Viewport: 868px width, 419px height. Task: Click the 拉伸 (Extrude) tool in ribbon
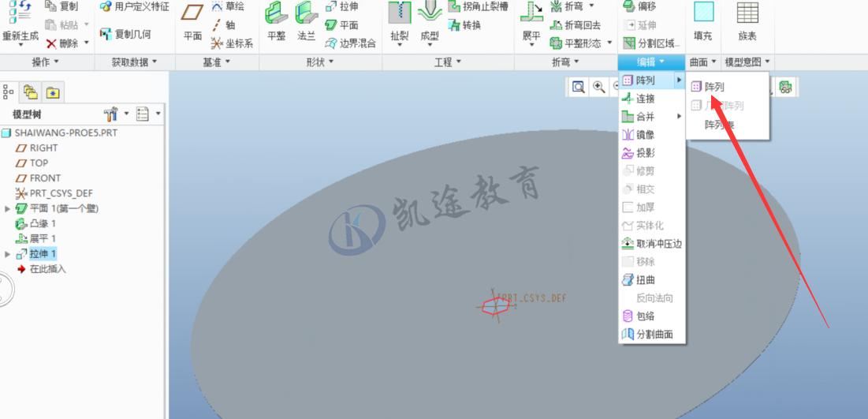(342, 6)
